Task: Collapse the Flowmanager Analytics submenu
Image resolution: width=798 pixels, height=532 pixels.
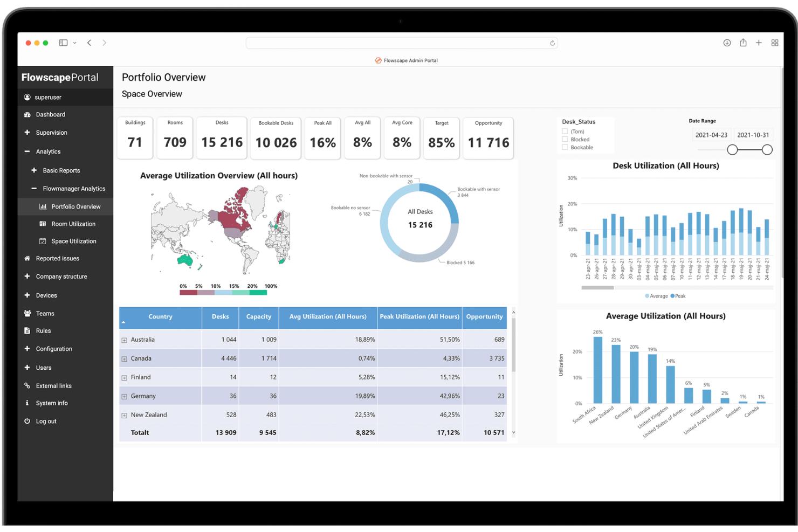Action: [34, 189]
